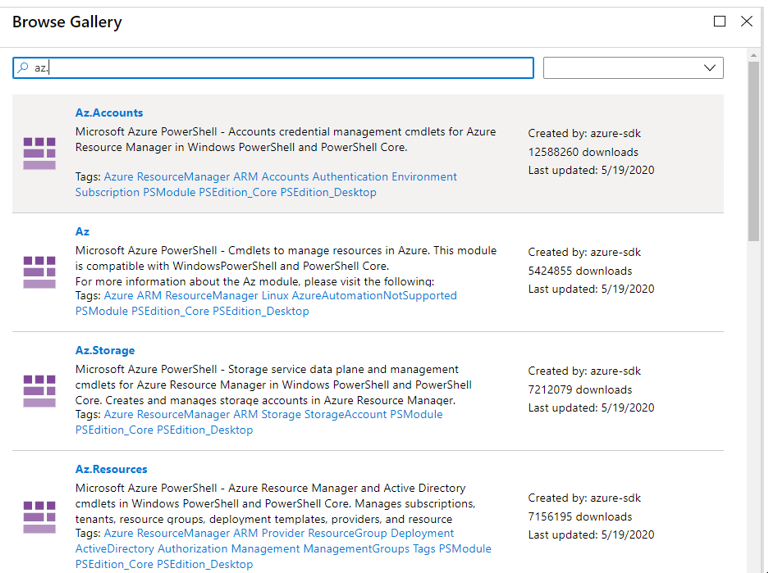This screenshot has height=573, width=768.
Task: Click the Accounts tag under Az.Accounts
Action: tap(285, 176)
